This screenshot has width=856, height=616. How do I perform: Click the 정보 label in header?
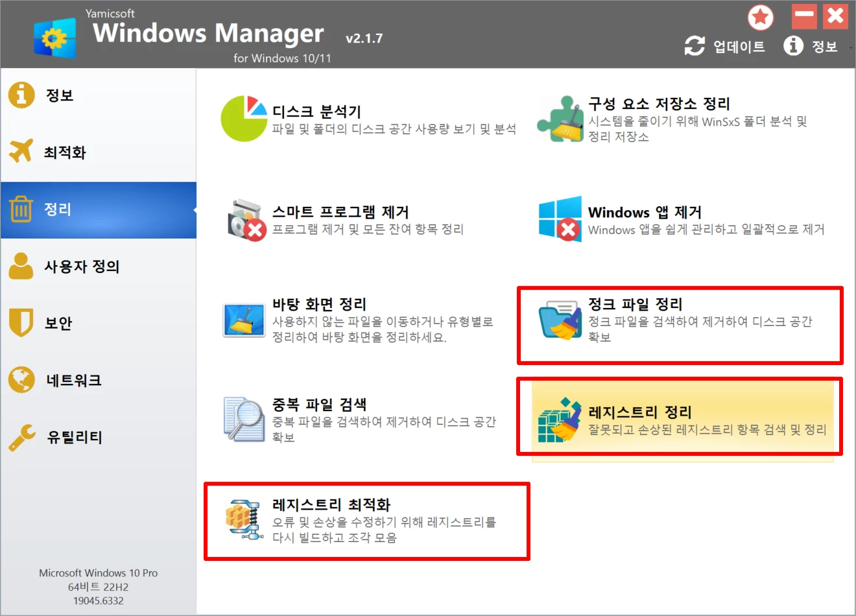coord(824,47)
